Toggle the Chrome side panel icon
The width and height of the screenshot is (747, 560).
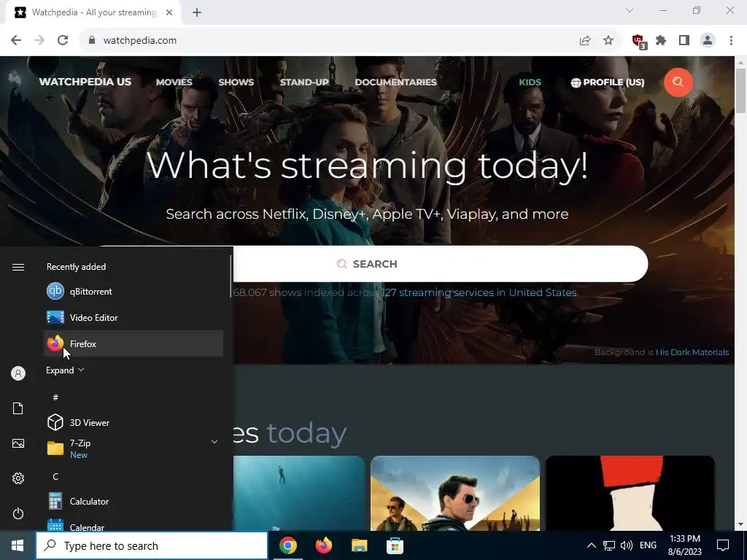(684, 41)
